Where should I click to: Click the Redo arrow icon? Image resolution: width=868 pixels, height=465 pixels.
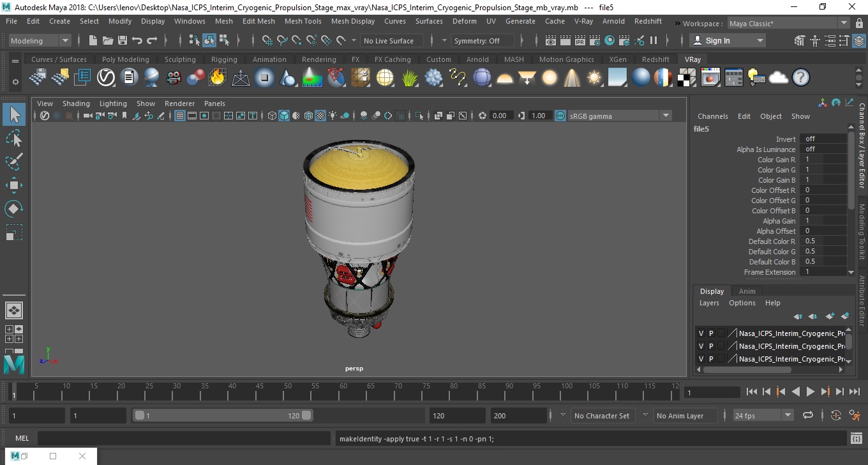(152, 40)
